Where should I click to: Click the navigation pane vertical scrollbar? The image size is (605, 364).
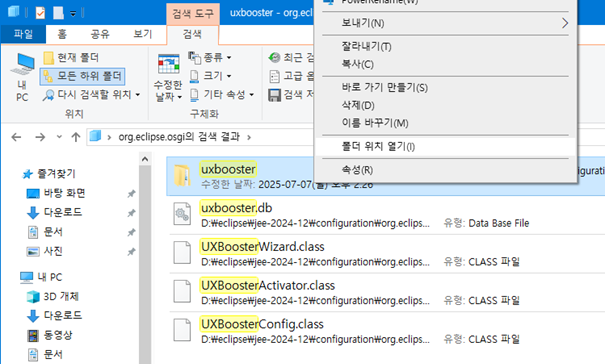point(145,265)
